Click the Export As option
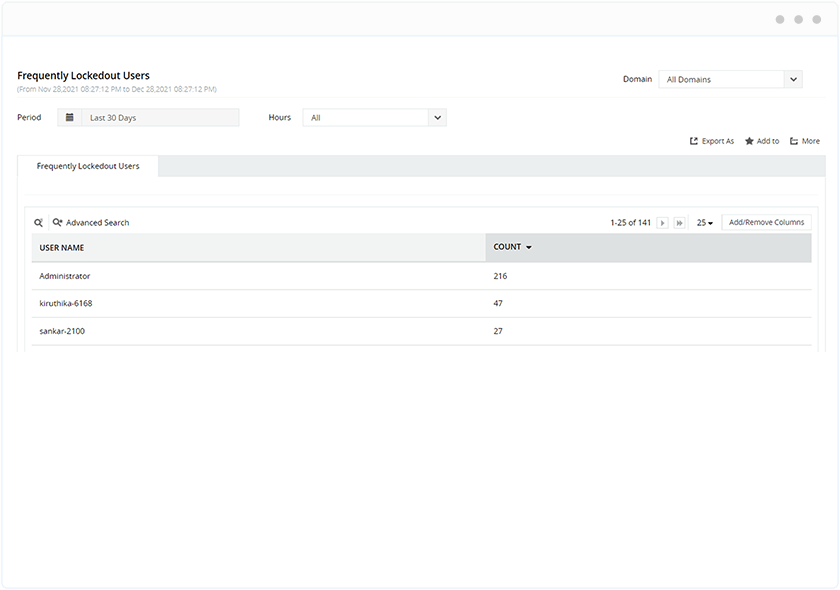Viewport: 840px width, 590px height. tap(712, 141)
